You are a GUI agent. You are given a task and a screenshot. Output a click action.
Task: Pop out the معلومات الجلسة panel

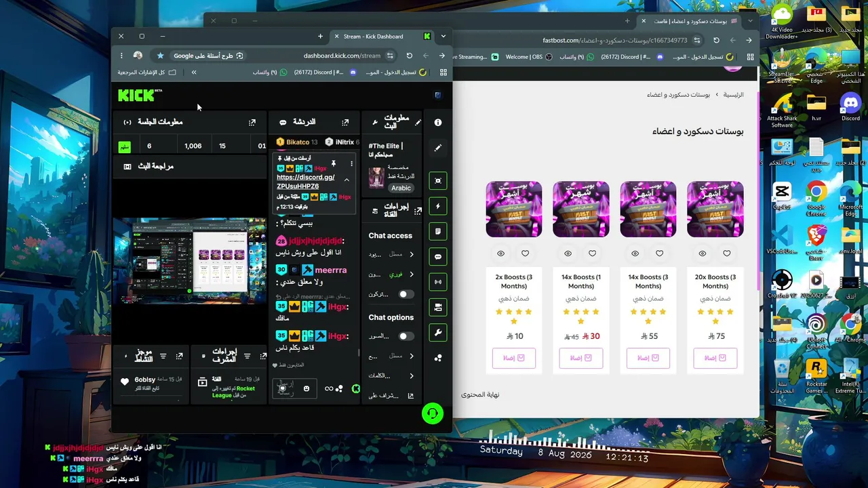coord(252,123)
